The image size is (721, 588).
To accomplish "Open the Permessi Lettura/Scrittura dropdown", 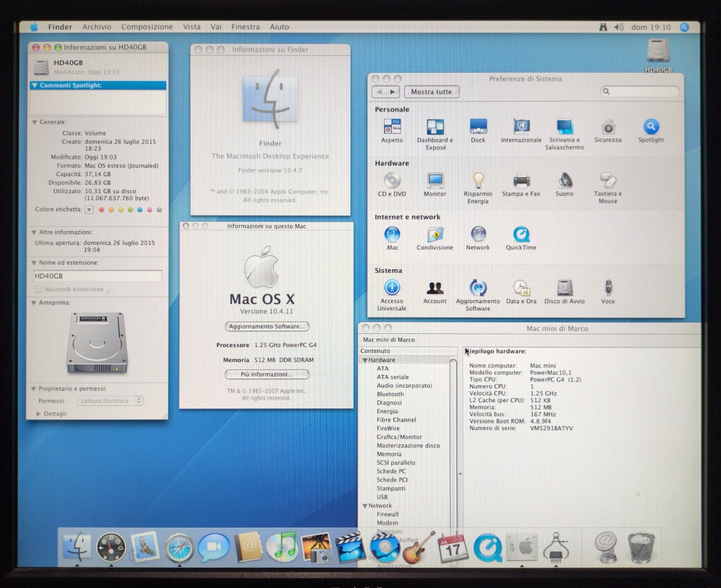I will [x=110, y=401].
